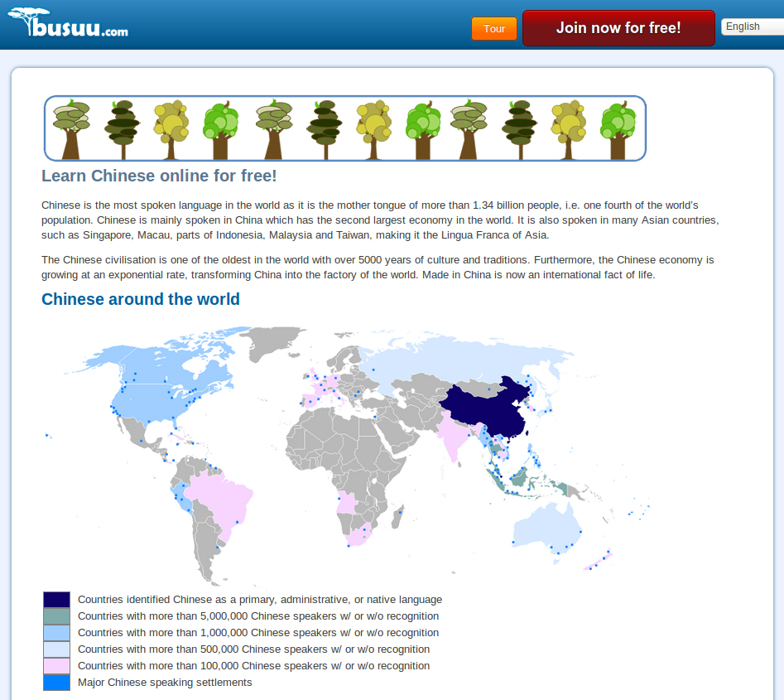Image resolution: width=784 pixels, height=700 pixels.
Task: Click the dark navy legend swatch
Action: coord(56,600)
